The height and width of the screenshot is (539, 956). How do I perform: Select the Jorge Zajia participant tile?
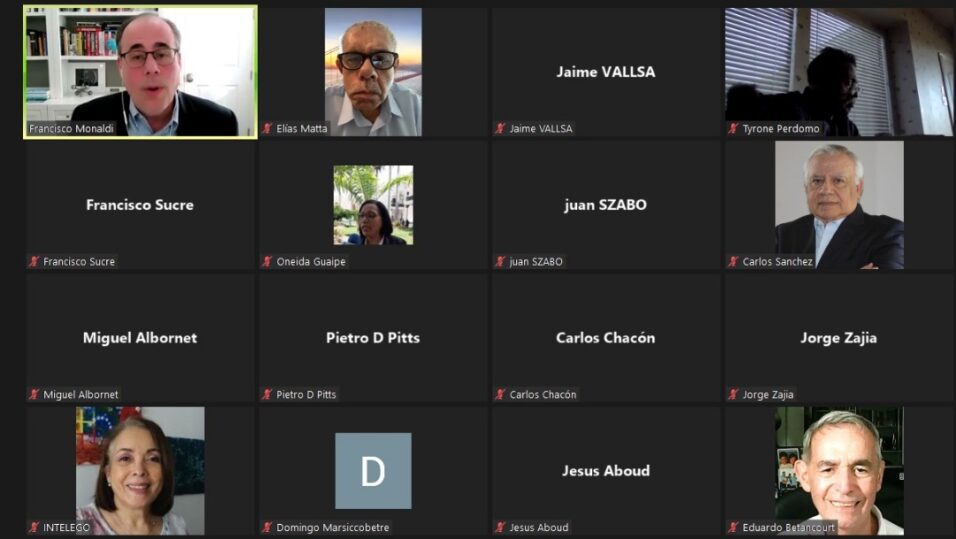[839, 338]
